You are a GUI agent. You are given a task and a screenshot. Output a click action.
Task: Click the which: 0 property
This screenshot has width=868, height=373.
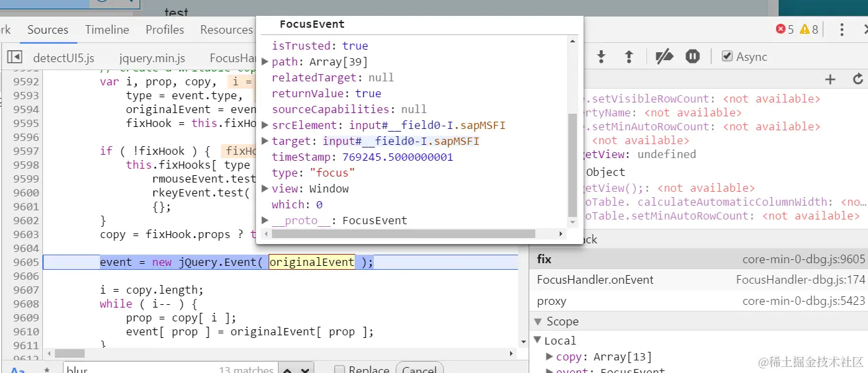tap(297, 204)
